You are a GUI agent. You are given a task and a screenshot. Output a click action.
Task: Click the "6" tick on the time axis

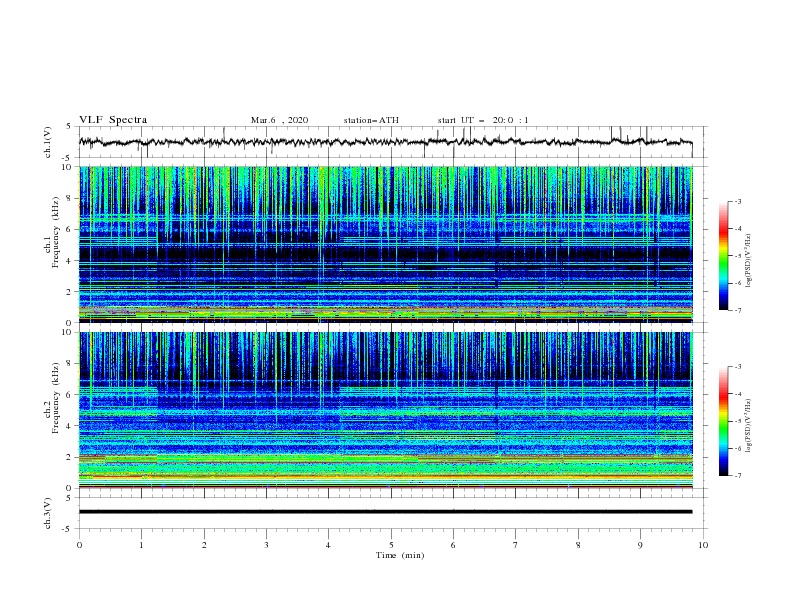tap(453, 545)
